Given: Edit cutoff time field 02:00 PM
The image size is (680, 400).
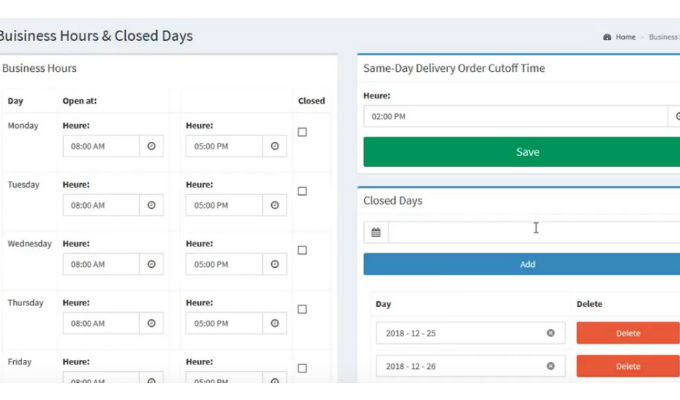Looking at the screenshot, I should tap(516, 116).
